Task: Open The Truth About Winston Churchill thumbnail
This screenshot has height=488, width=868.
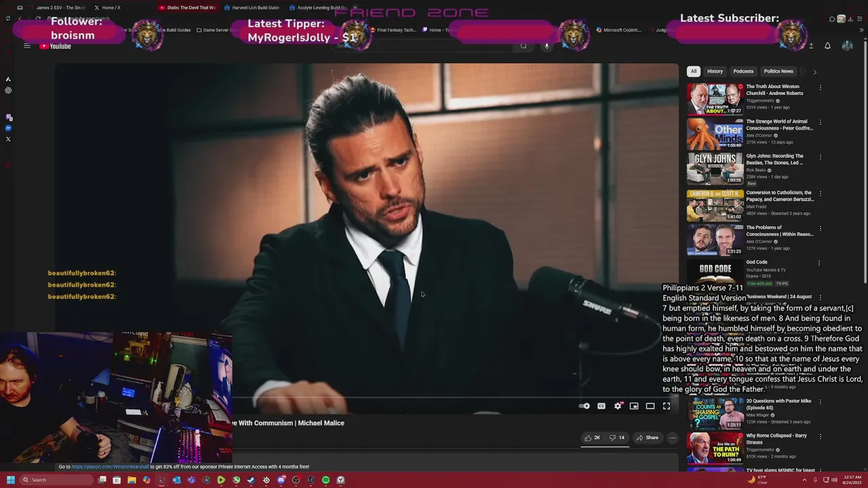Action: [x=715, y=99]
